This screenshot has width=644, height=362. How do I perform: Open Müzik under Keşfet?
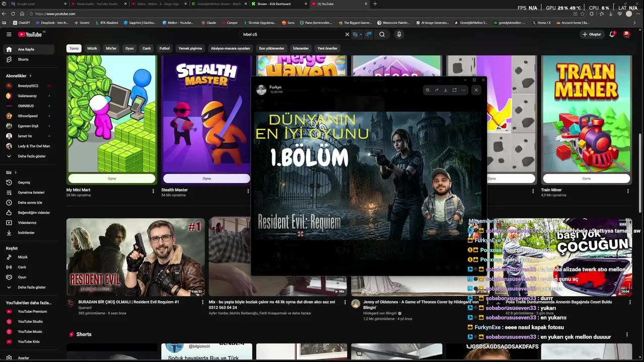point(29,257)
